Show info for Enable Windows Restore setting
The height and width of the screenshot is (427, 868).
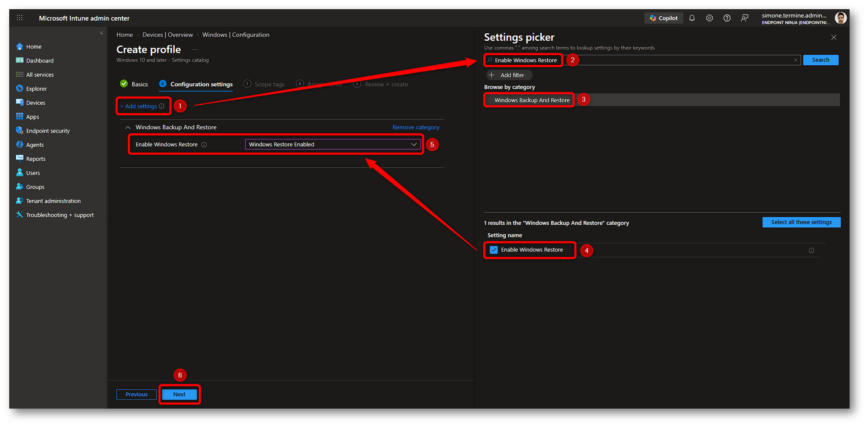204,145
